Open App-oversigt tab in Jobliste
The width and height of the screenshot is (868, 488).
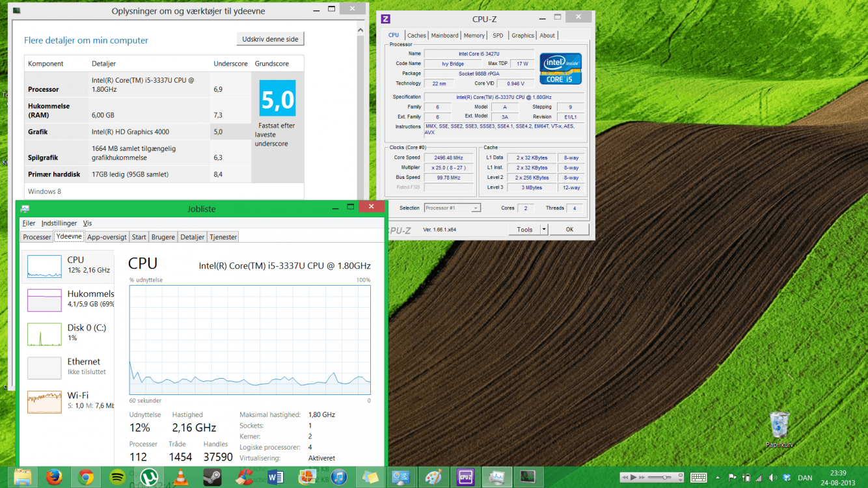pyautogui.click(x=107, y=237)
